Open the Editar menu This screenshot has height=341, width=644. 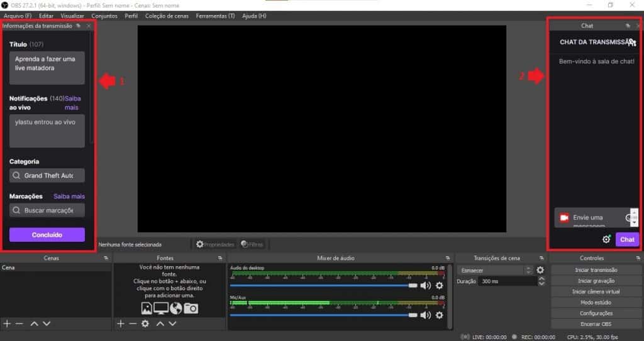[46, 16]
